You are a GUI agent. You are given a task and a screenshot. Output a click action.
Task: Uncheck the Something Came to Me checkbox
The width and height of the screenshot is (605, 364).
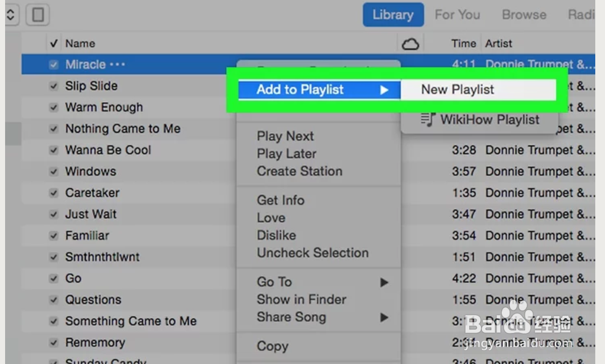click(54, 321)
